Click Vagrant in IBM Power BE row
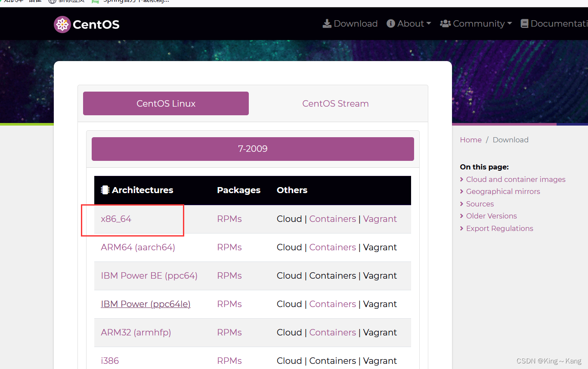 380,276
